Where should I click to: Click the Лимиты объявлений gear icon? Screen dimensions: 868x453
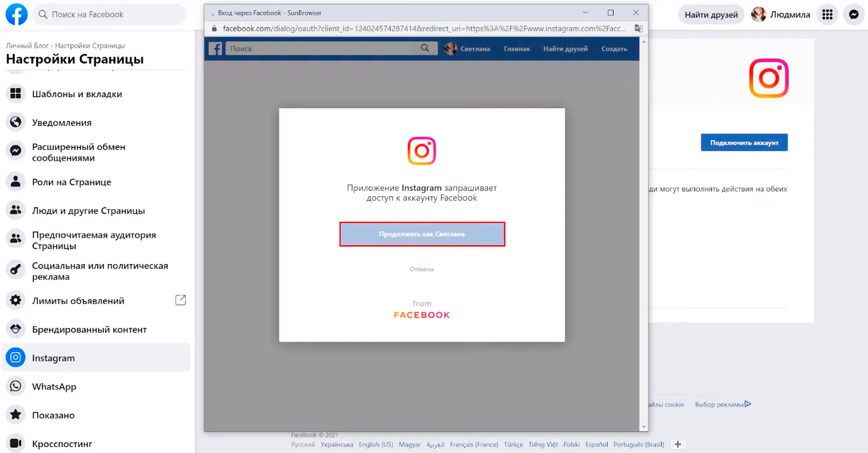pyautogui.click(x=16, y=301)
